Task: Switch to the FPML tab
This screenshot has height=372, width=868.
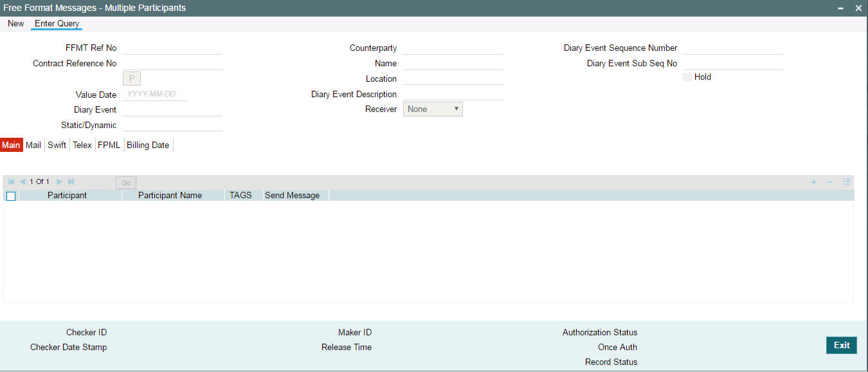Action: [109, 145]
